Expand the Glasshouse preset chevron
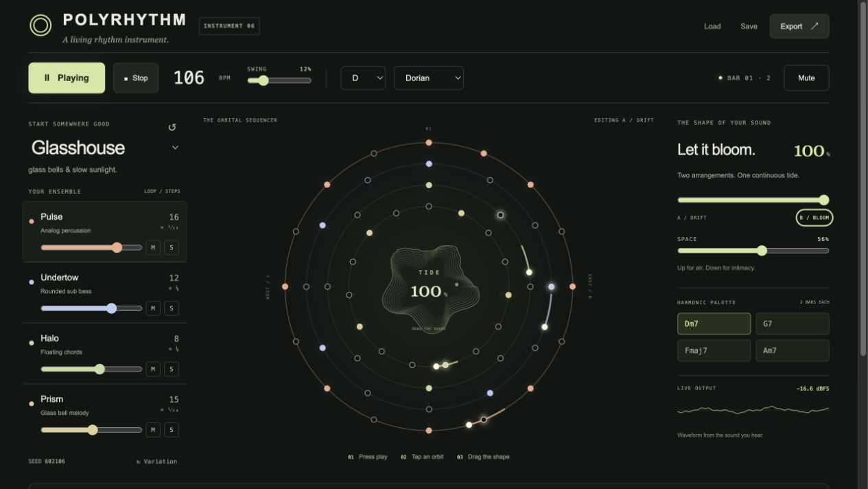 [175, 148]
